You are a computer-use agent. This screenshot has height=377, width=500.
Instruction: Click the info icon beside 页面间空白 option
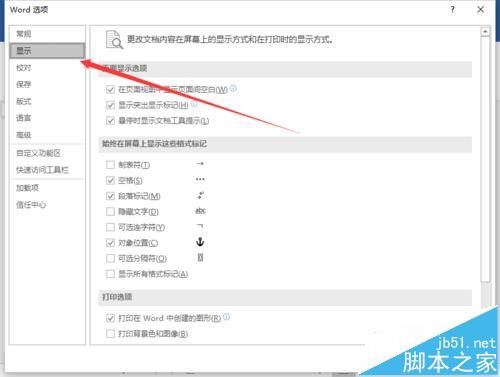click(x=233, y=88)
